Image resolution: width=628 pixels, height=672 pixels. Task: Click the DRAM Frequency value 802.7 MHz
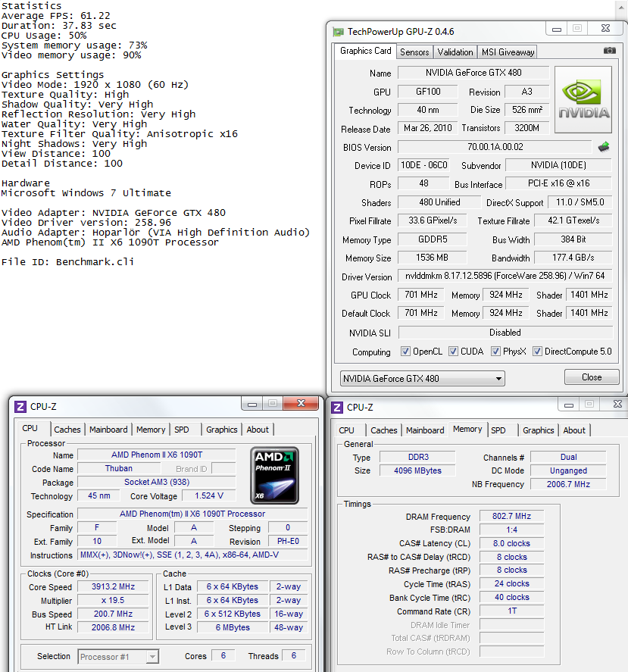[511, 517]
